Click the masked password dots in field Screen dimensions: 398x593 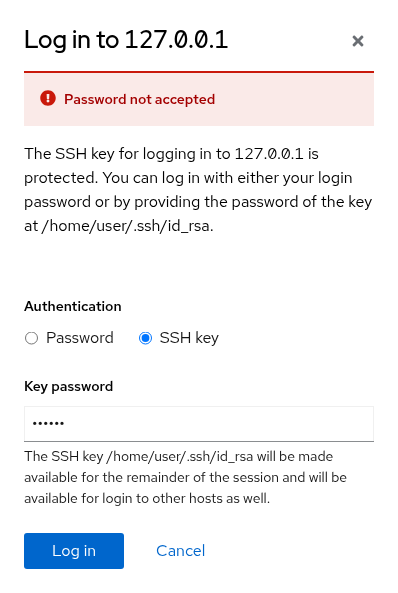[x=48, y=424]
